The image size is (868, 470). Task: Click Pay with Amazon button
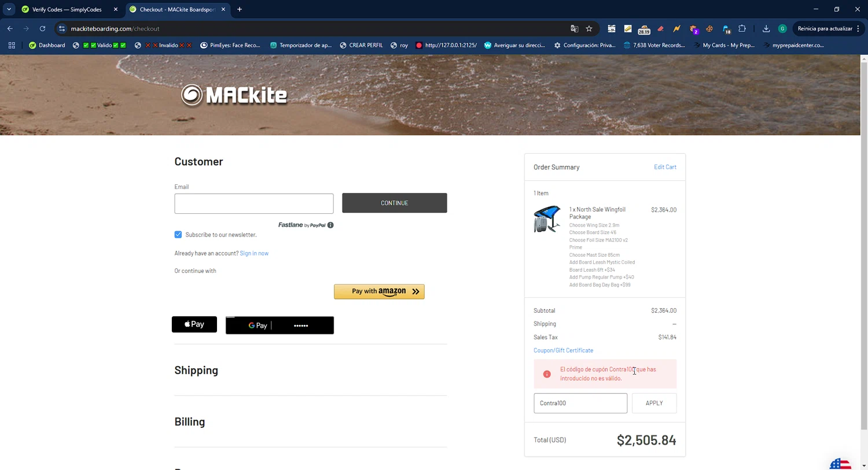click(x=379, y=291)
